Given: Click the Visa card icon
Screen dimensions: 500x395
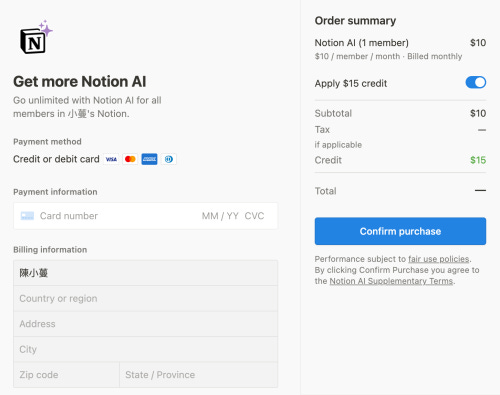Looking at the screenshot, I should [111, 159].
